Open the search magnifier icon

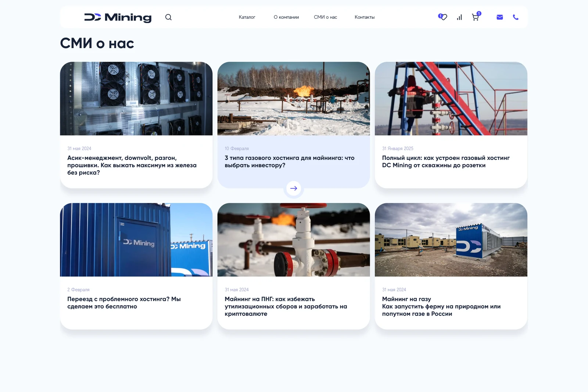click(x=168, y=17)
